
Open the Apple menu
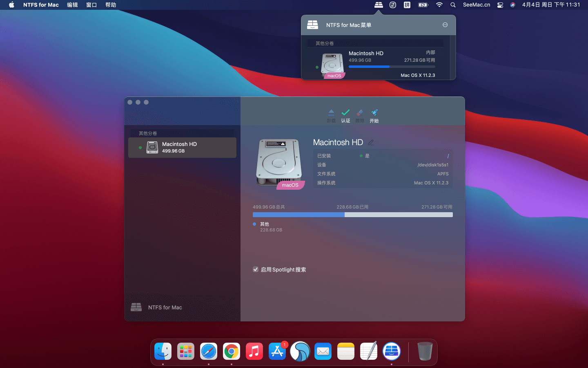click(11, 5)
